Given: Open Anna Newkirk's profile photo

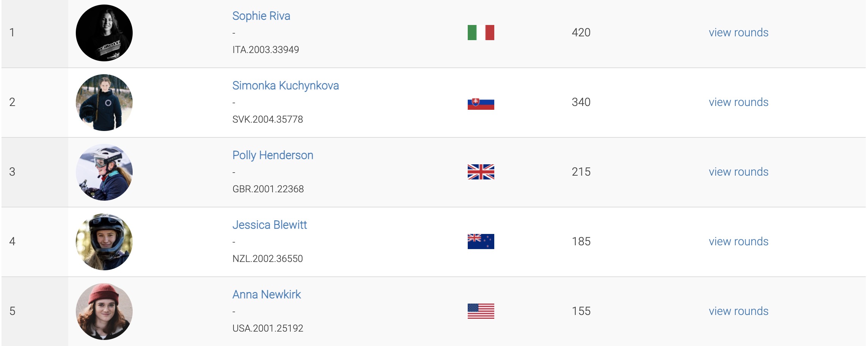Looking at the screenshot, I should point(104,312).
